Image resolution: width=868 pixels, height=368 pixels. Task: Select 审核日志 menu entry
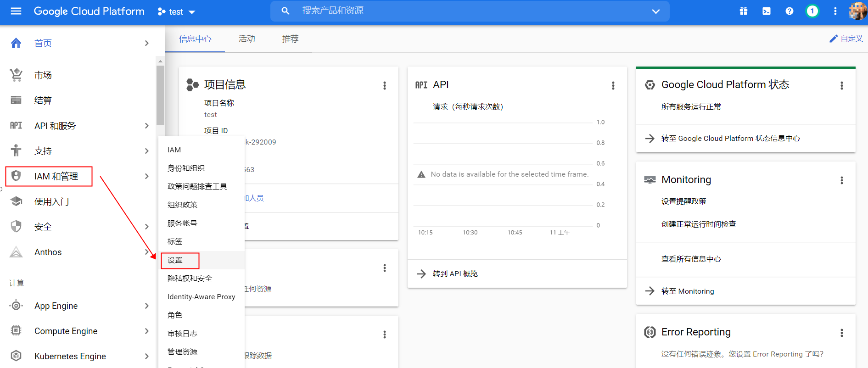(202, 333)
